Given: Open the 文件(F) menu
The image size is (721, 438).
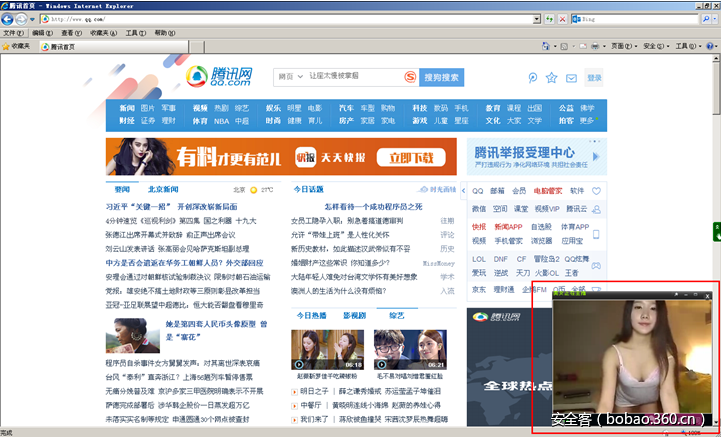Looking at the screenshot, I should [x=13, y=33].
